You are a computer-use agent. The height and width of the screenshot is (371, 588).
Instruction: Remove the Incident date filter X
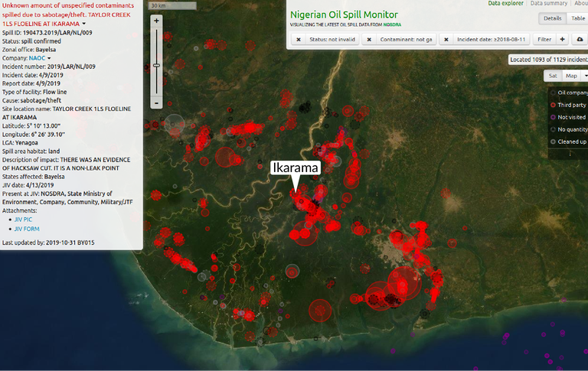(x=446, y=39)
